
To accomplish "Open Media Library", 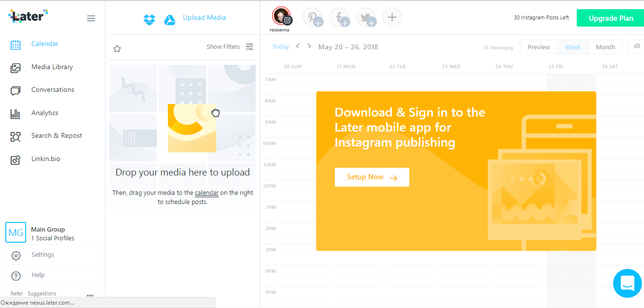I will coord(52,67).
